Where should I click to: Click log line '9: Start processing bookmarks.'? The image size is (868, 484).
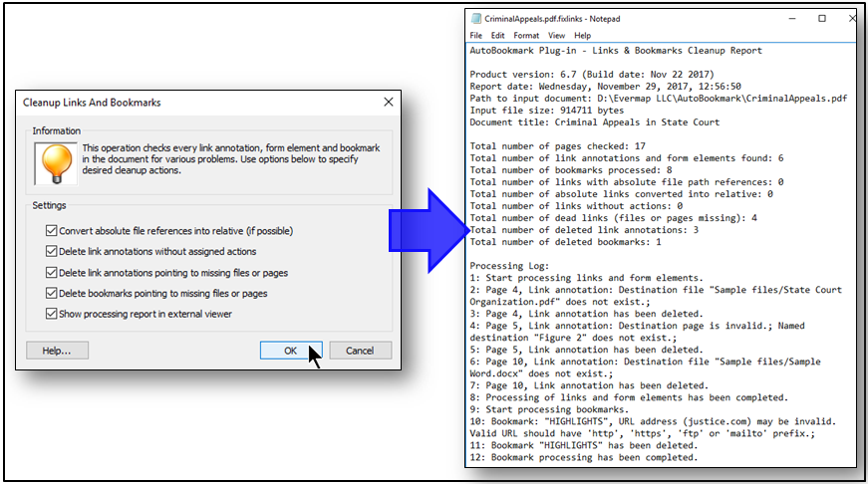tap(549, 409)
